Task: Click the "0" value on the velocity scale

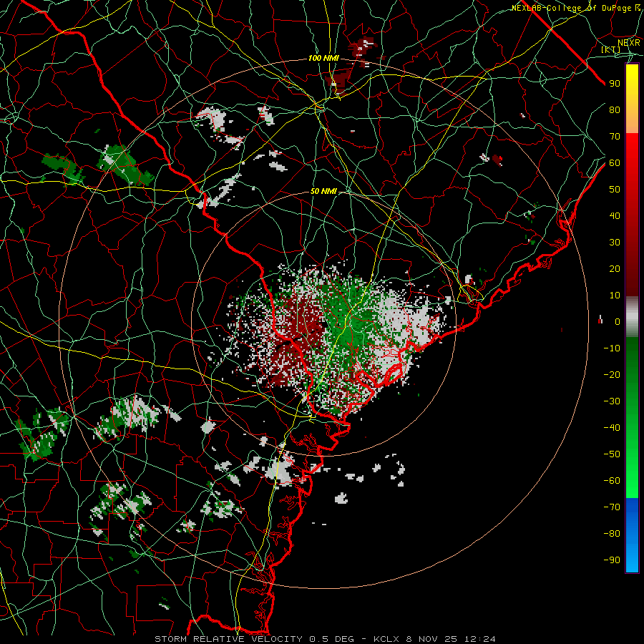Action: (618, 322)
